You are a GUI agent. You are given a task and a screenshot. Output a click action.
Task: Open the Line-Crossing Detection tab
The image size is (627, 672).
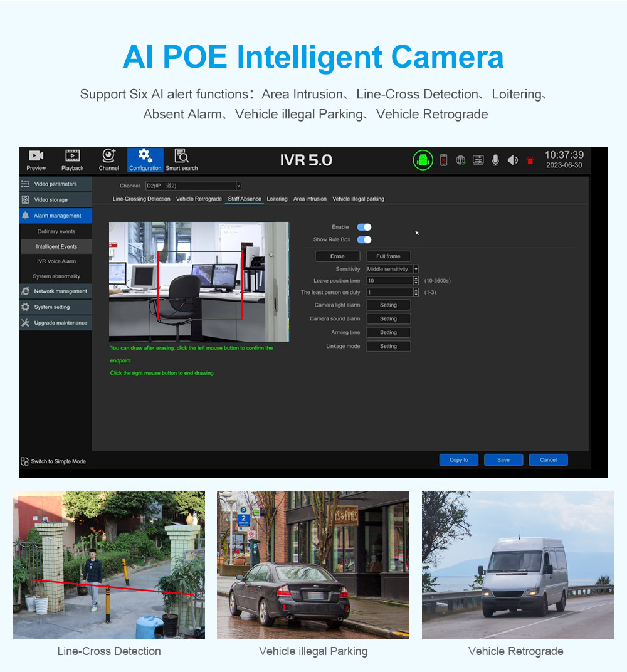[x=141, y=199]
